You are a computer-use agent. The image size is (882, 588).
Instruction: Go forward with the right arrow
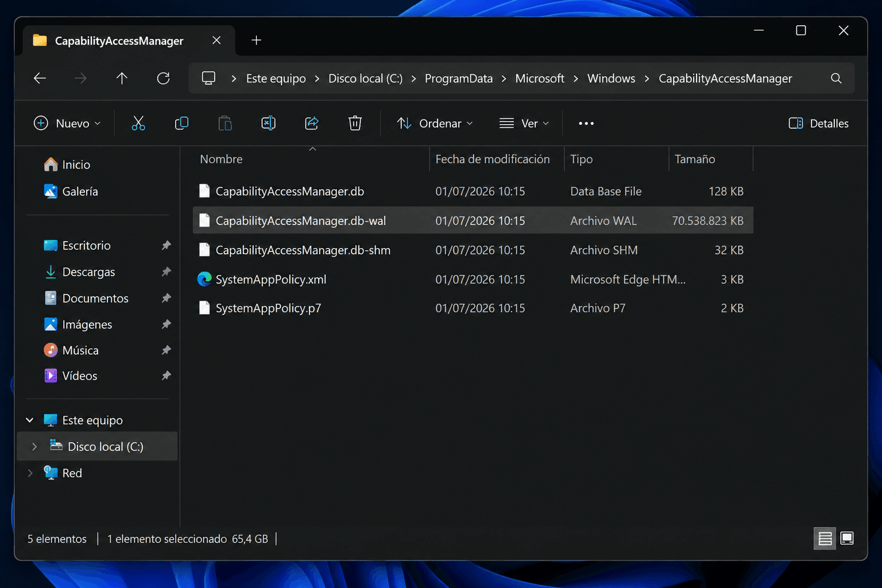[80, 78]
